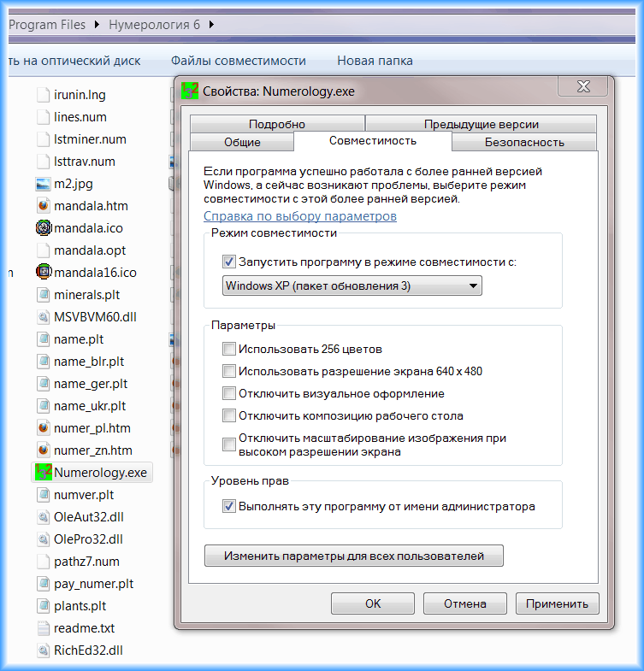The image size is (644, 671).
Task: Click the numer_pl.htm Firefox icon
Action: pos(44,428)
